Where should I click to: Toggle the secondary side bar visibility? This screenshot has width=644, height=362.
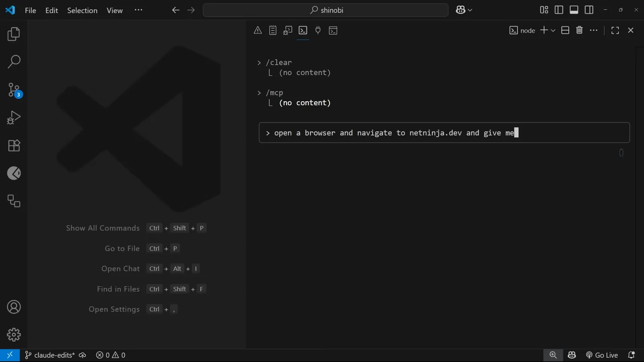click(x=589, y=10)
